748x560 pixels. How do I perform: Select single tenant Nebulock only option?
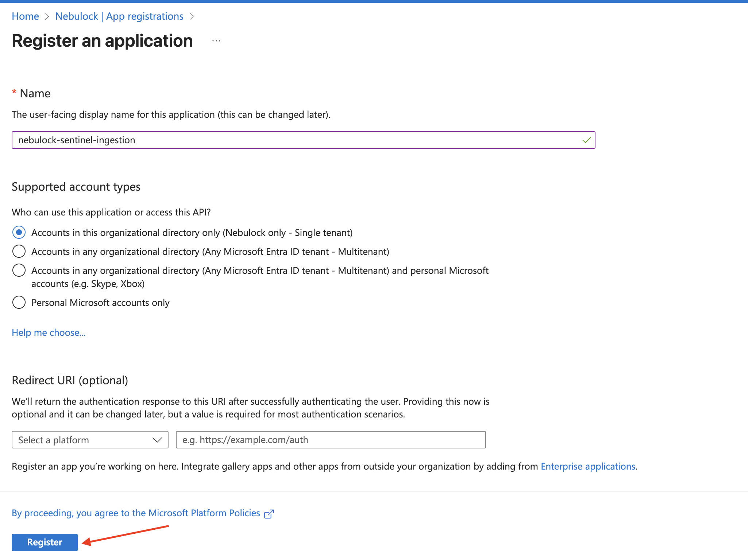19,233
